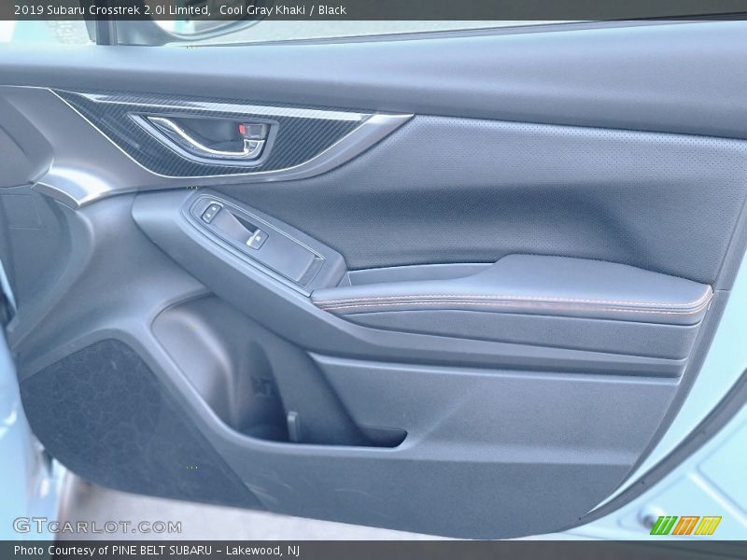Click the silver screw at bottom right
This screenshot has height=560, width=747.
click(x=647, y=516)
